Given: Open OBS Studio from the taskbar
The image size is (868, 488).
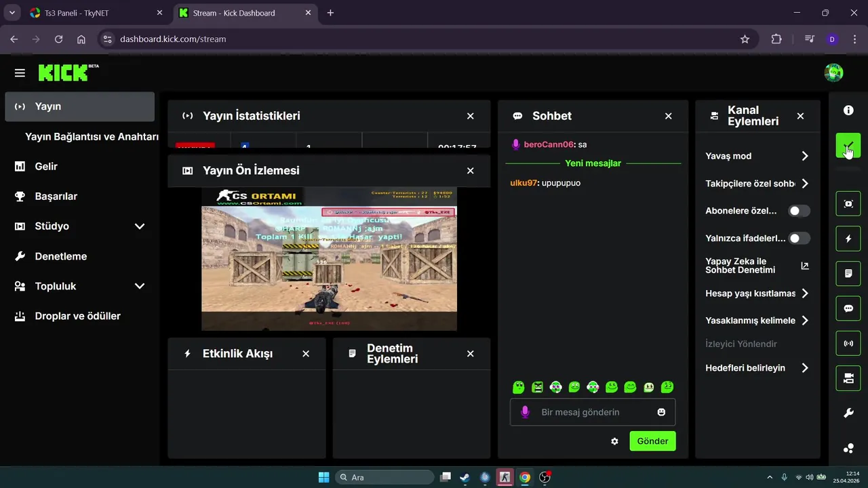Looking at the screenshot, I should pos(545,477).
